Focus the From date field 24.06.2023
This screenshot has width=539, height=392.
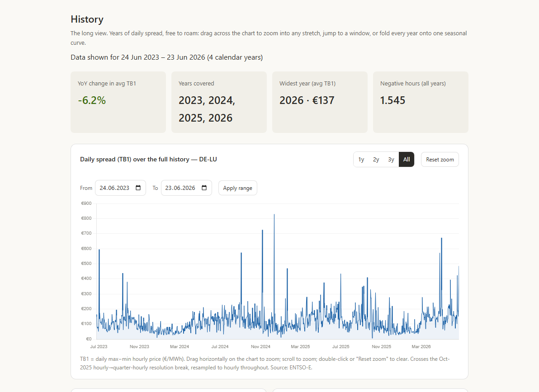point(120,188)
